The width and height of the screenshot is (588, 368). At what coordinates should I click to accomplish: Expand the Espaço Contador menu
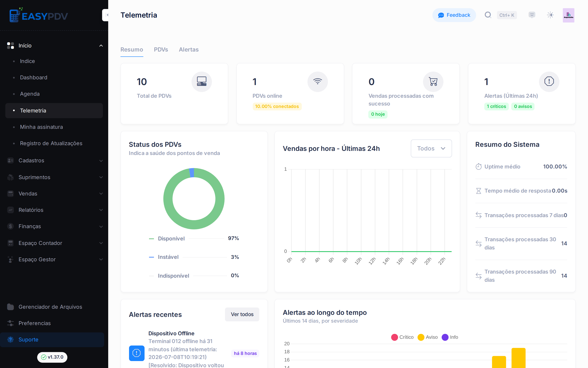(101, 243)
